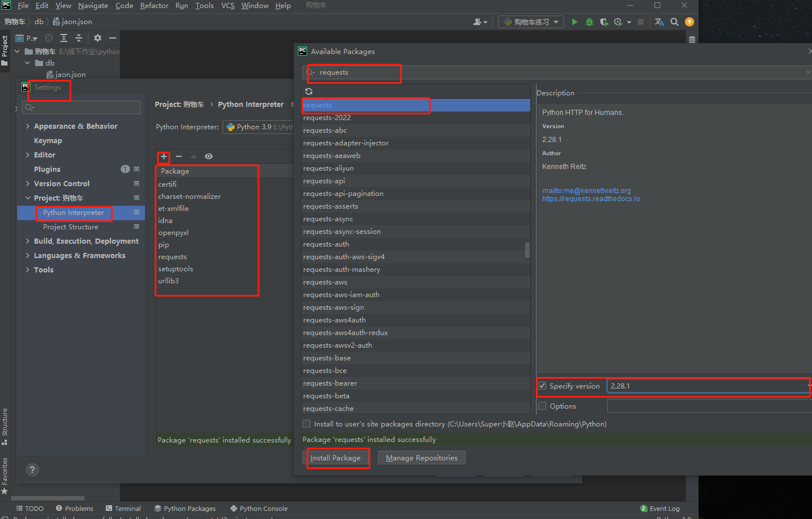Click the Manage Repositories button

point(422,458)
